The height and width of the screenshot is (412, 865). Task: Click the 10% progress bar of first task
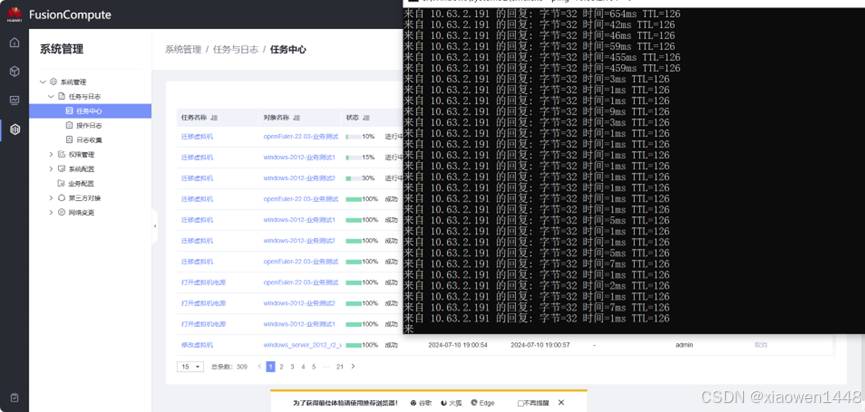[353, 136]
